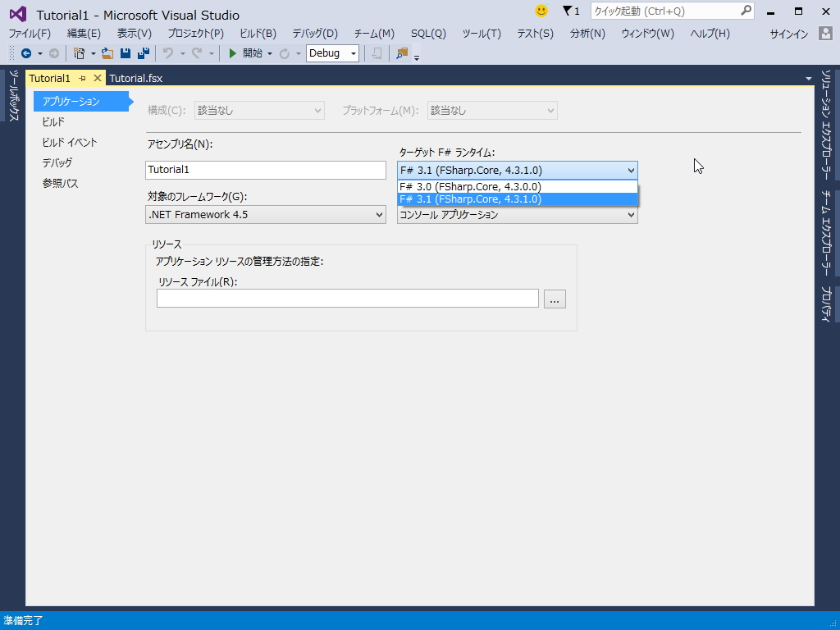This screenshot has height=630, width=840.
Task: Click the resource file browse (...) button
Action: coord(555,299)
